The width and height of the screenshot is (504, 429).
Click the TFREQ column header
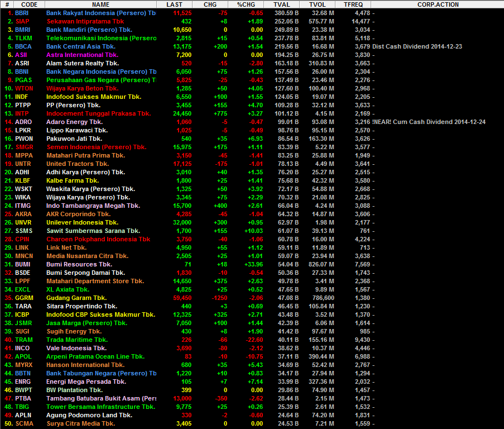pyautogui.click(x=353, y=4)
